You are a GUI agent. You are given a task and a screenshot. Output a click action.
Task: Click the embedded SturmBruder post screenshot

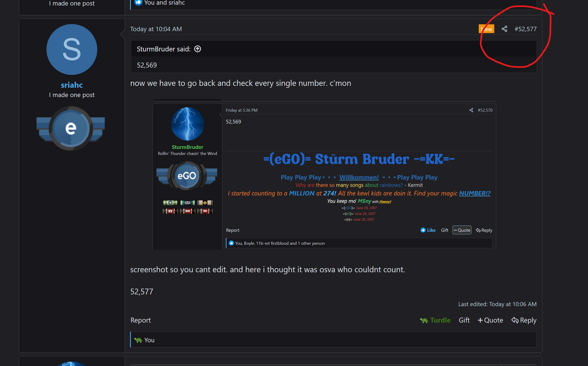[324, 174]
